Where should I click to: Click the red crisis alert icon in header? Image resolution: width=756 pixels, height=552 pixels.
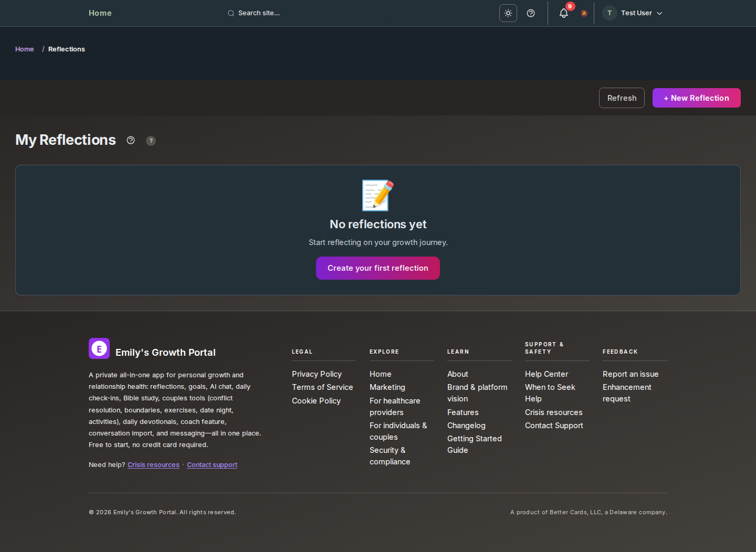(584, 14)
